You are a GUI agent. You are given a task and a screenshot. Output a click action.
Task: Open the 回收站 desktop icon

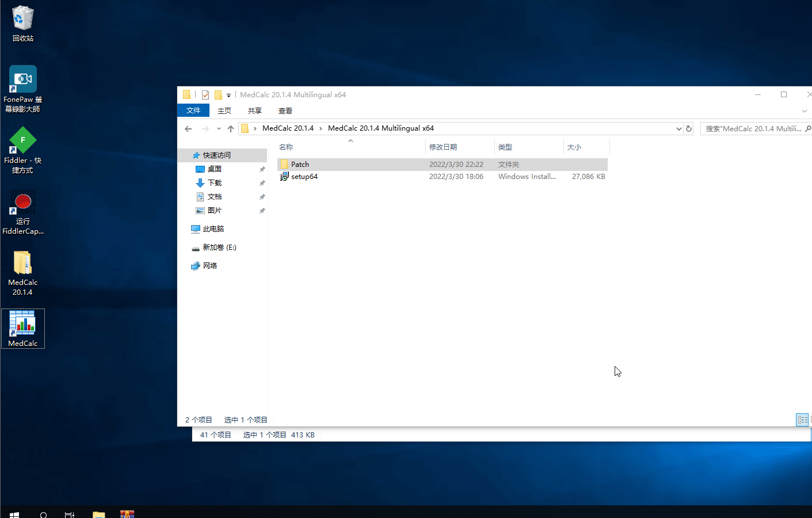pos(23,24)
